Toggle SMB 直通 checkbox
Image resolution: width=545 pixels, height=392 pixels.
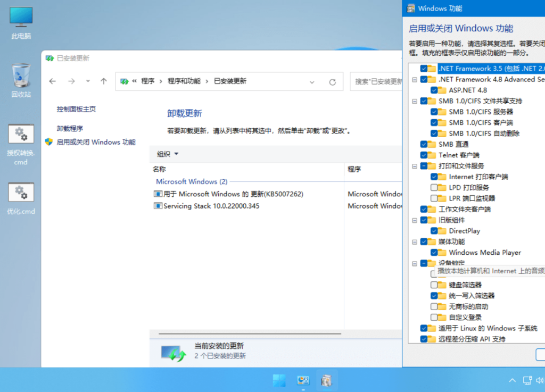click(x=424, y=144)
